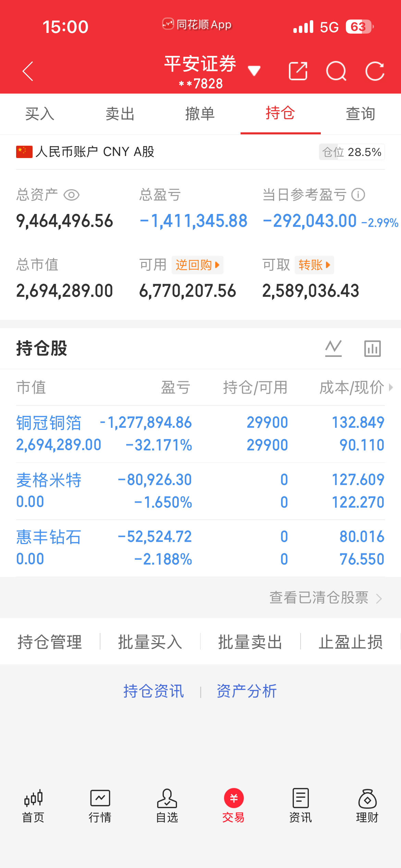Sort by the 盈亏 column header
Viewport: 401px width, 868px height.
coord(176,387)
